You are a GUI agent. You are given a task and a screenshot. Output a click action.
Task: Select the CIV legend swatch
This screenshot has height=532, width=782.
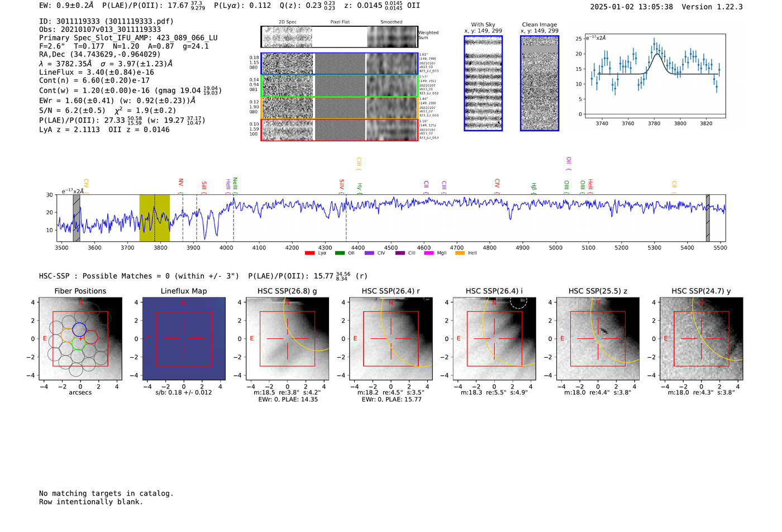tap(369, 253)
